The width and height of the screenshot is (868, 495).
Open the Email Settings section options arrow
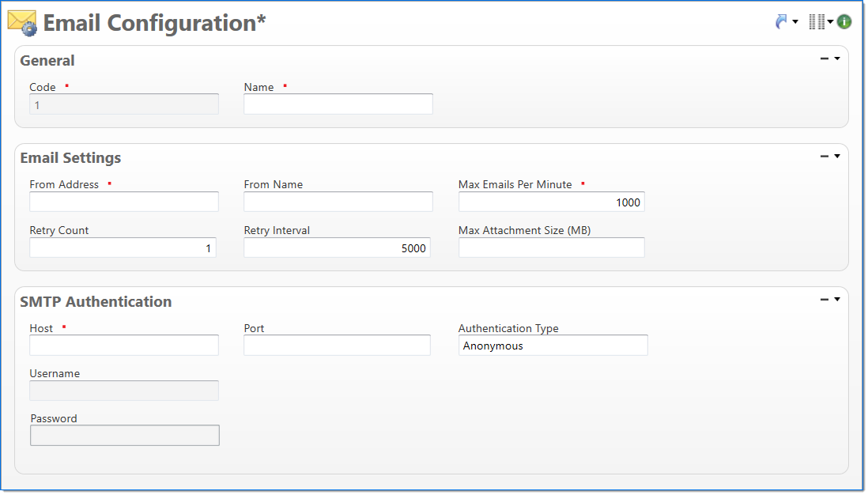(x=837, y=156)
